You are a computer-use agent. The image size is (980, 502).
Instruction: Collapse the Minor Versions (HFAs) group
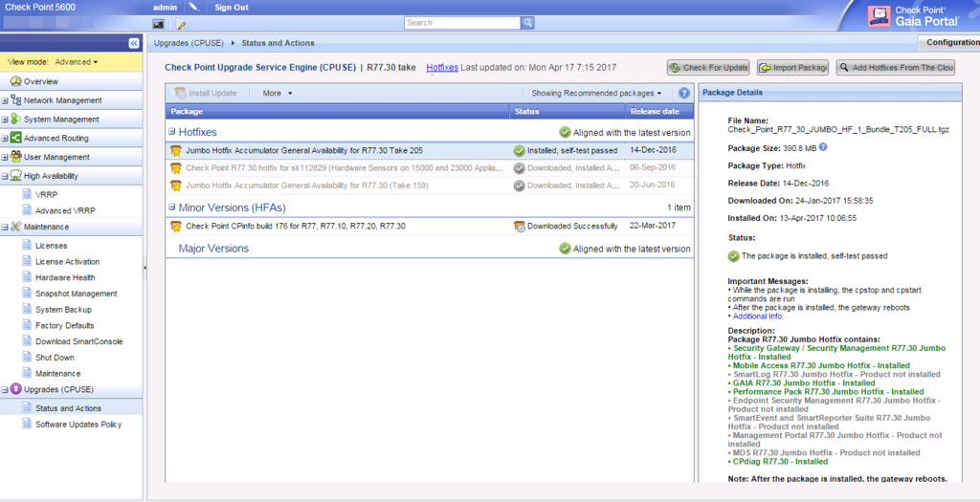(172, 207)
